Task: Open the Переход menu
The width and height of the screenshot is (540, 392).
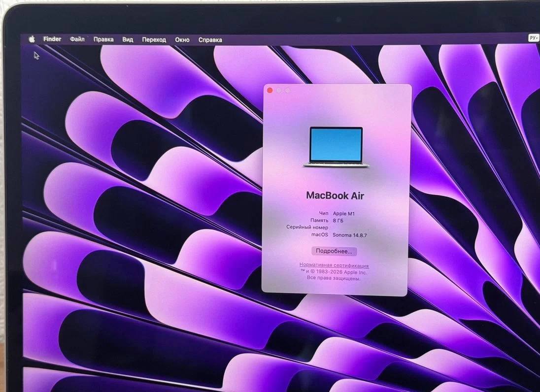Action: (154, 40)
